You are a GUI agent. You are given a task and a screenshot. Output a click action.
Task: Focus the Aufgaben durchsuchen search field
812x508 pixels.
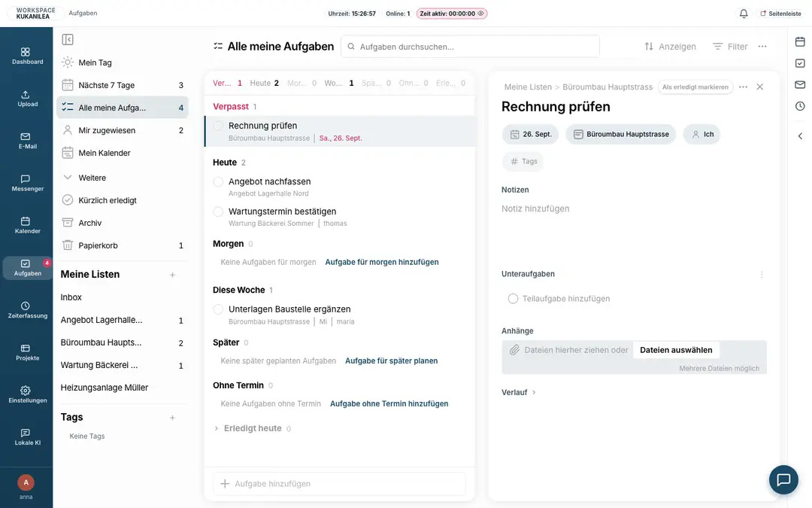[470, 46]
